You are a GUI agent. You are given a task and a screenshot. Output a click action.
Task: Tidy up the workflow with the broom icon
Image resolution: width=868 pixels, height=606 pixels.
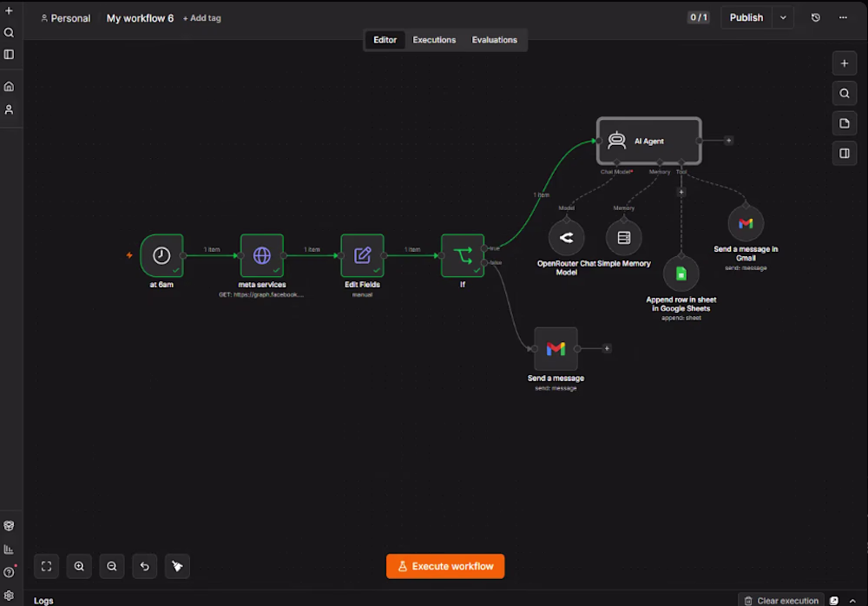(x=177, y=566)
